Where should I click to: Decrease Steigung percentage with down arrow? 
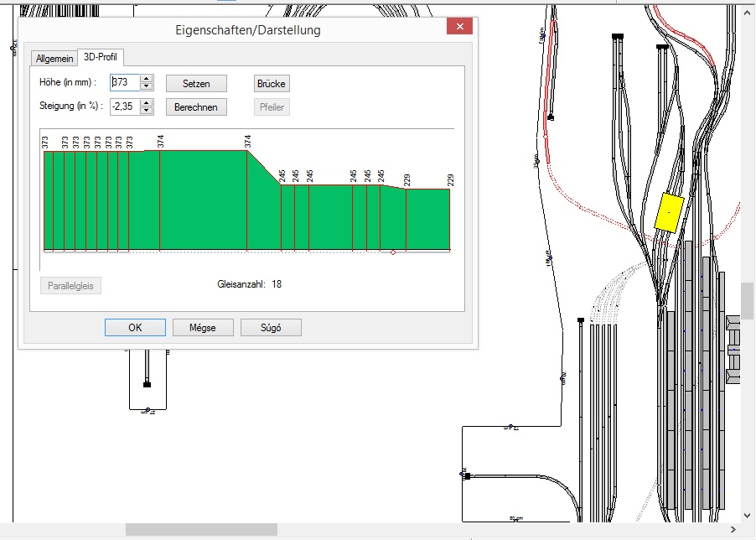[147, 111]
